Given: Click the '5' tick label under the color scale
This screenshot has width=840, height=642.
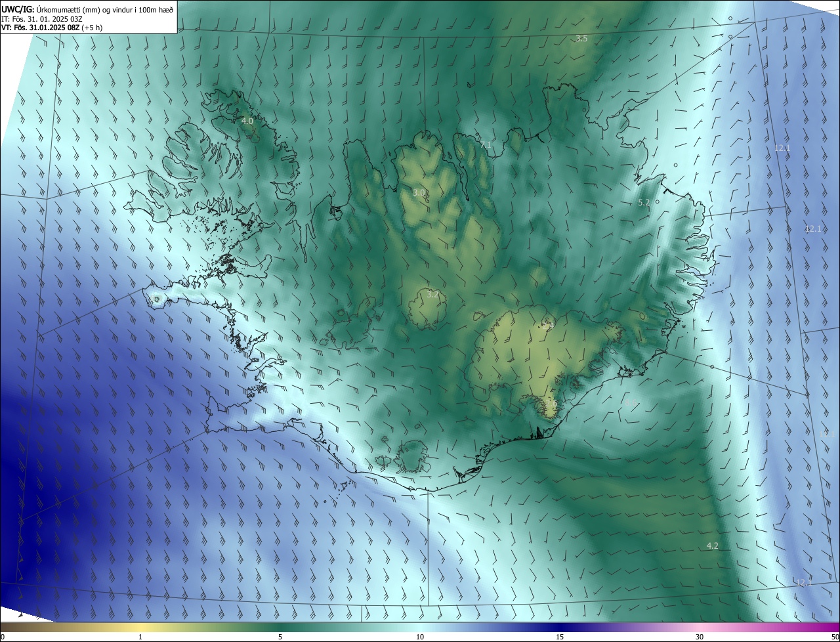Looking at the screenshot, I should point(280,637).
